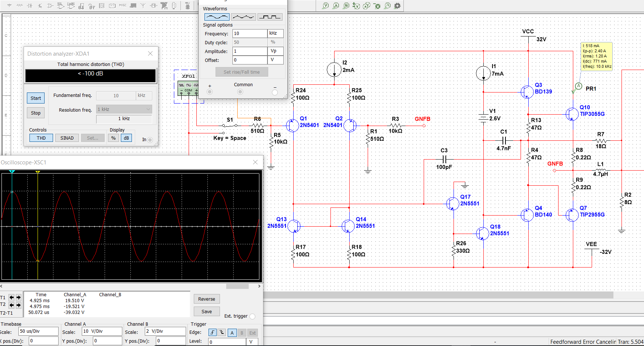Open the MCU chip components icon
This screenshot has width=644, height=346.
point(188,6)
